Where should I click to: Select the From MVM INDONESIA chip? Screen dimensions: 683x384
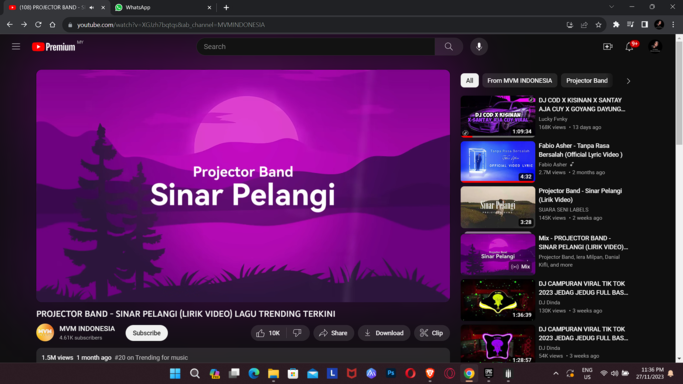point(519,81)
